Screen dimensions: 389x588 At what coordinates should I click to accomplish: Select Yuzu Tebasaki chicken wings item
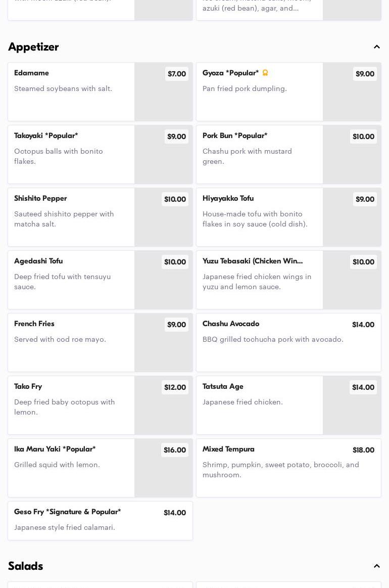[260, 280]
